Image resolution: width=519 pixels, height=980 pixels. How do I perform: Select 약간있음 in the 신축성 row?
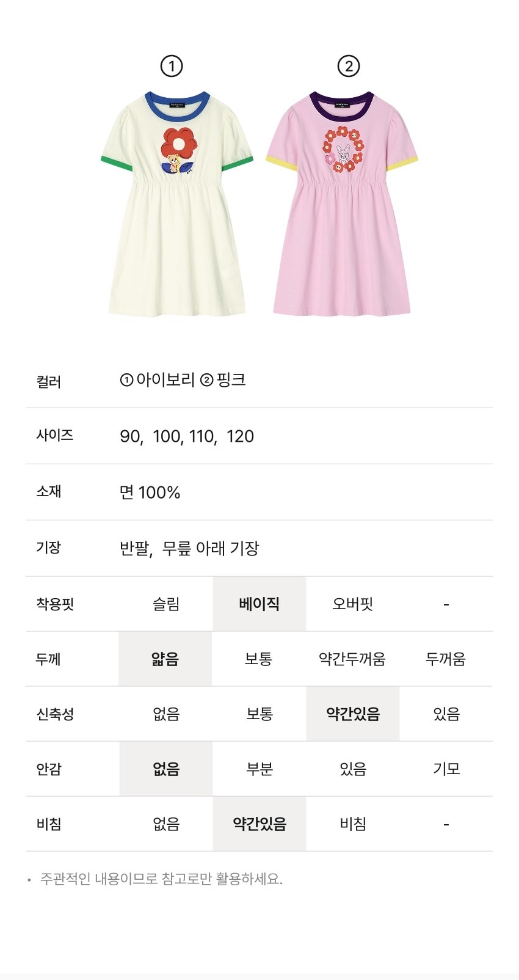coord(353,714)
